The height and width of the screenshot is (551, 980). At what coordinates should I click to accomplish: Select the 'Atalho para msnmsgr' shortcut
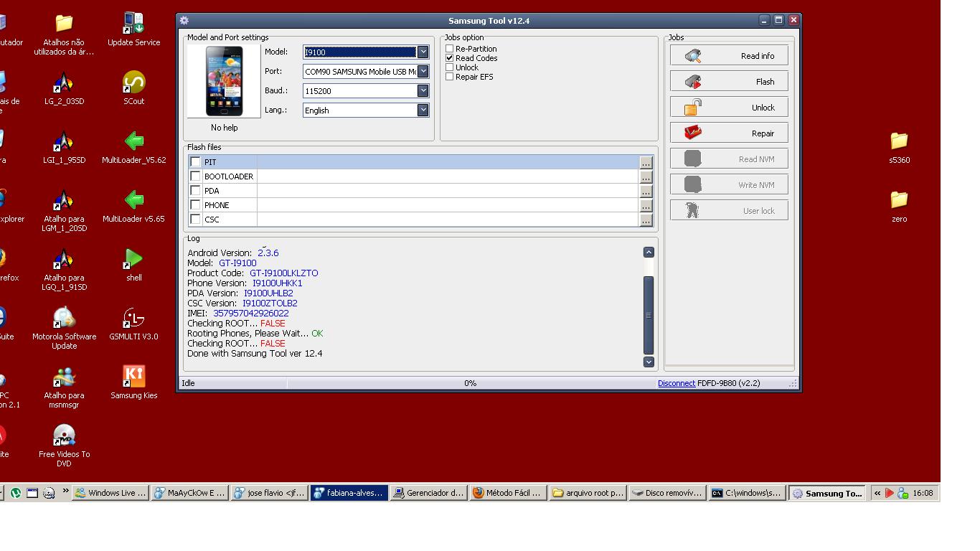(x=64, y=387)
